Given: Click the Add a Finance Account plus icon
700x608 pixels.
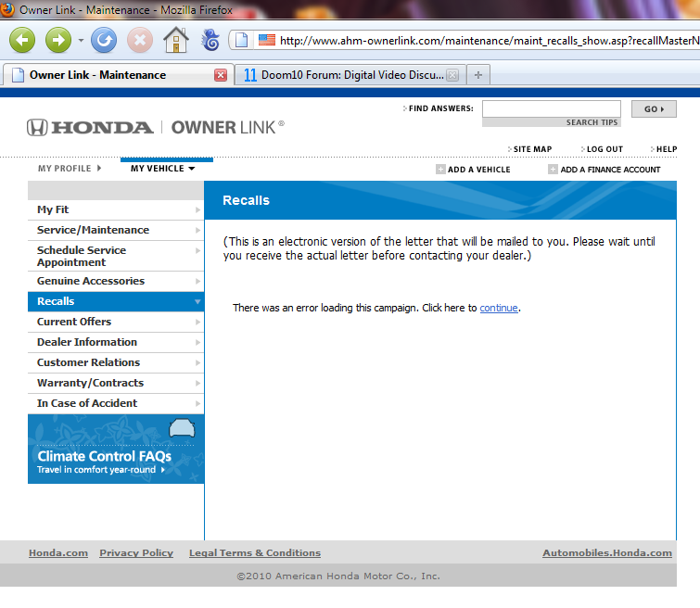Looking at the screenshot, I should [553, 170].
